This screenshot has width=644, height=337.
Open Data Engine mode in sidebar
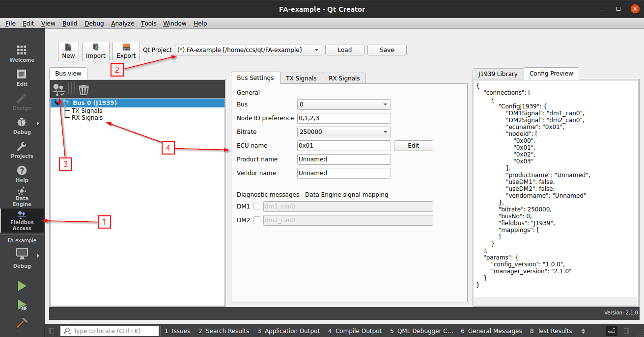click(22, 196)
